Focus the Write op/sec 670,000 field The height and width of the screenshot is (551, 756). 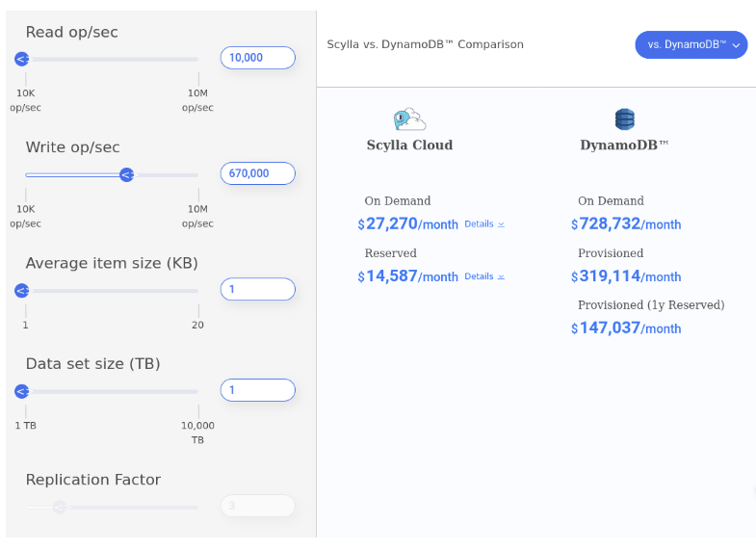(x=258, y=173)
